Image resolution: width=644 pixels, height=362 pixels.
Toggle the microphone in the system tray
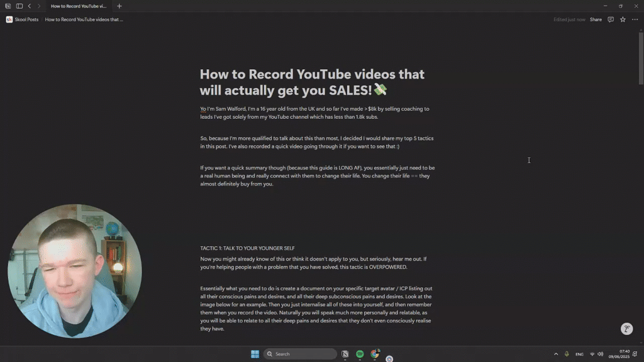[566, 354]
